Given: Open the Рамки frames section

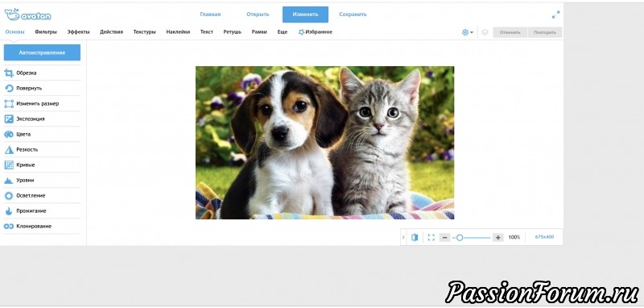Looking at the screenshot, I should tap(259, 31).
